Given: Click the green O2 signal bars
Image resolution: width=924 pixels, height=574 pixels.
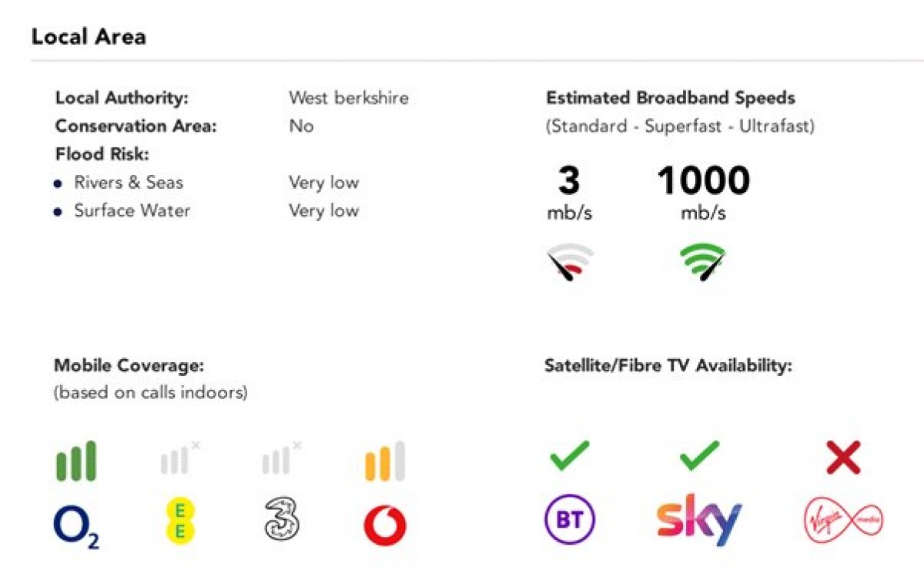Looking at the screenshot, I should (x=76, y=461).
